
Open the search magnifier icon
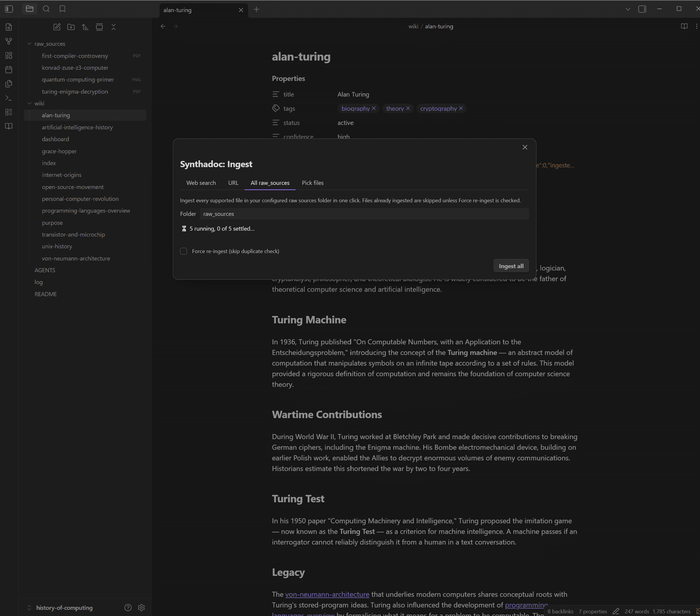pos(46,9)
